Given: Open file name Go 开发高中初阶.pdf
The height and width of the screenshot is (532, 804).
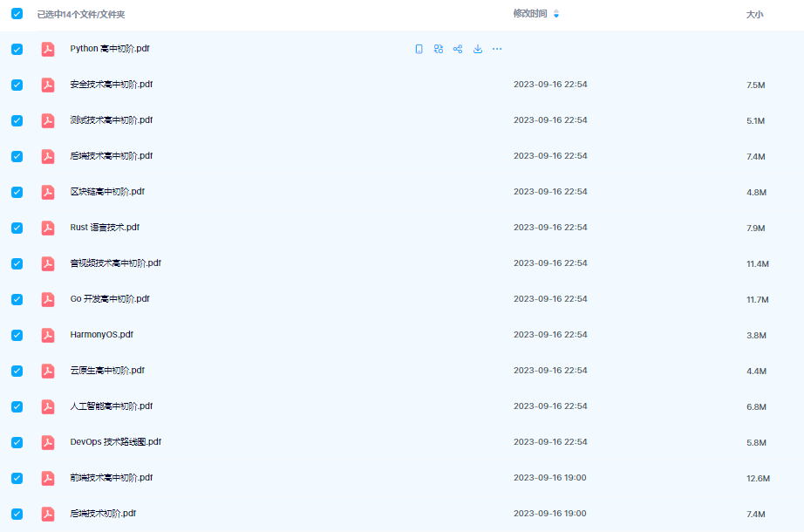Looking at the screenshot, I should tap(110, 298).
